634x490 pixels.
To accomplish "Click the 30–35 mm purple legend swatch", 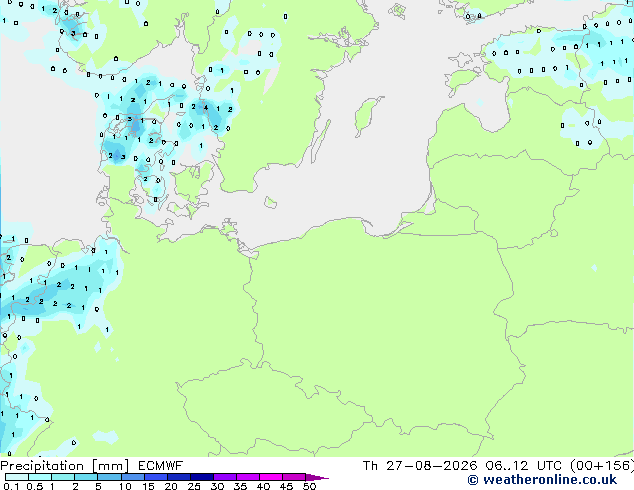I will tap(225, 477).
